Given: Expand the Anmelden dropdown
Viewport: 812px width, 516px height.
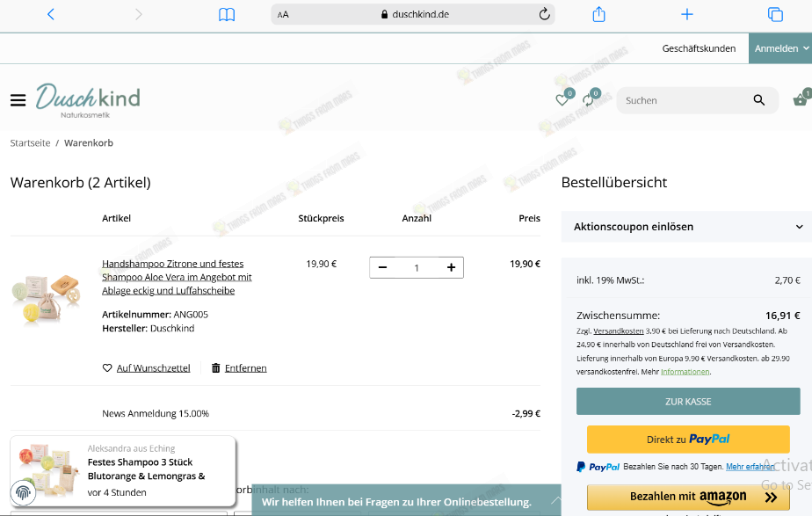Looking at the screenshot, I should pyautogui.click(x=780, y=47).
